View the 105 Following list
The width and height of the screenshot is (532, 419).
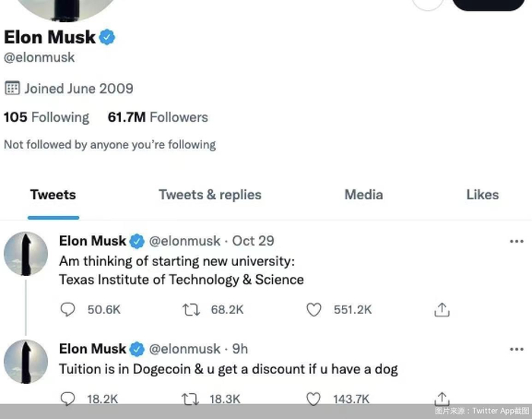coord(46,117)
